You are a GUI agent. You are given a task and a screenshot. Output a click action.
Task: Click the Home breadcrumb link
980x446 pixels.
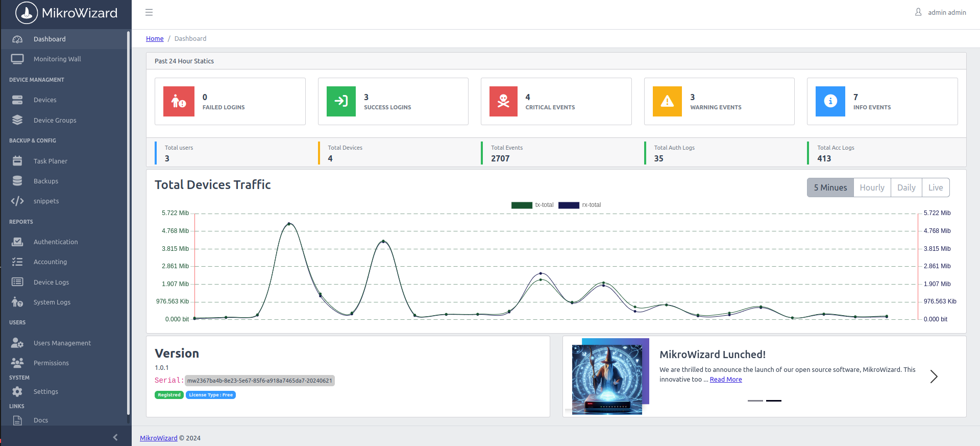[x=155, y=39]
